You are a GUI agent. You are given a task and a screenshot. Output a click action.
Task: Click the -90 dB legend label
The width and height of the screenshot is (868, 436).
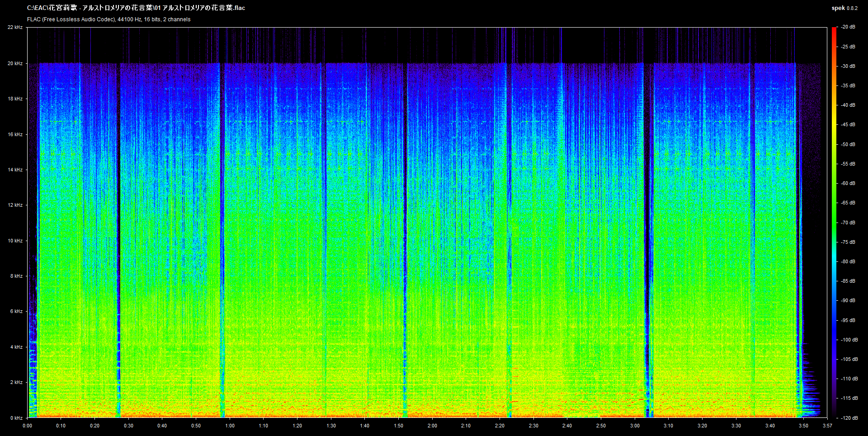pyautogui.click(x=848, y=300)
